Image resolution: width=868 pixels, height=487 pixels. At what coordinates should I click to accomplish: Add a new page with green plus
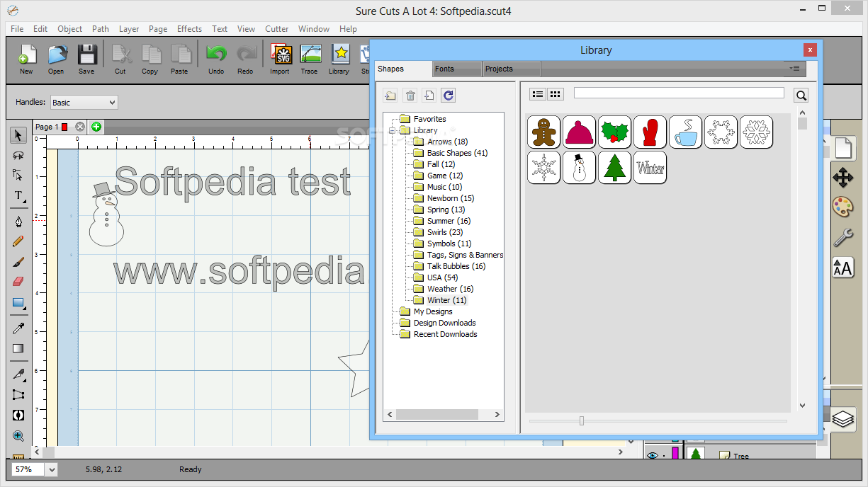click(96, 127)
